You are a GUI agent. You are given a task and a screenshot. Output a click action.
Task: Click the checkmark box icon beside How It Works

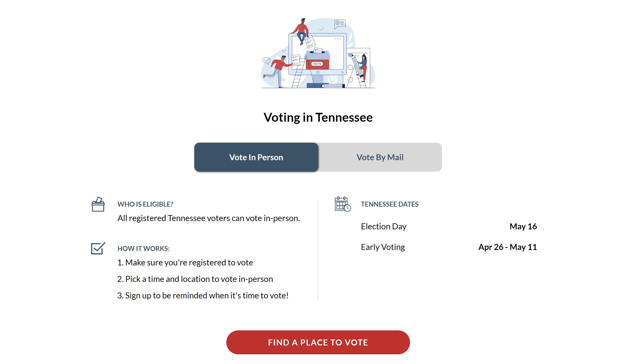pos(98,248)
